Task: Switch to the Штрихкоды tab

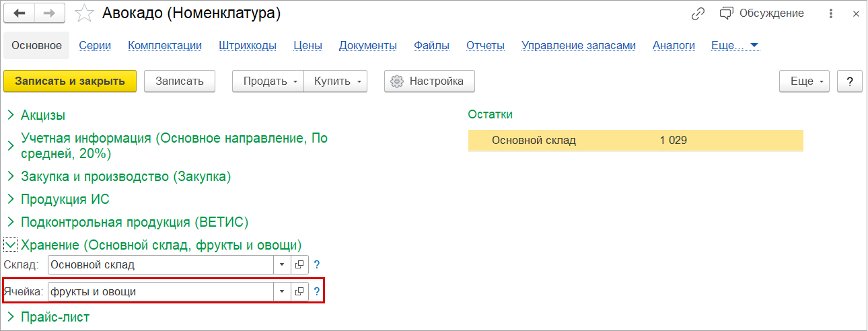Action: (x=247, y=46)
